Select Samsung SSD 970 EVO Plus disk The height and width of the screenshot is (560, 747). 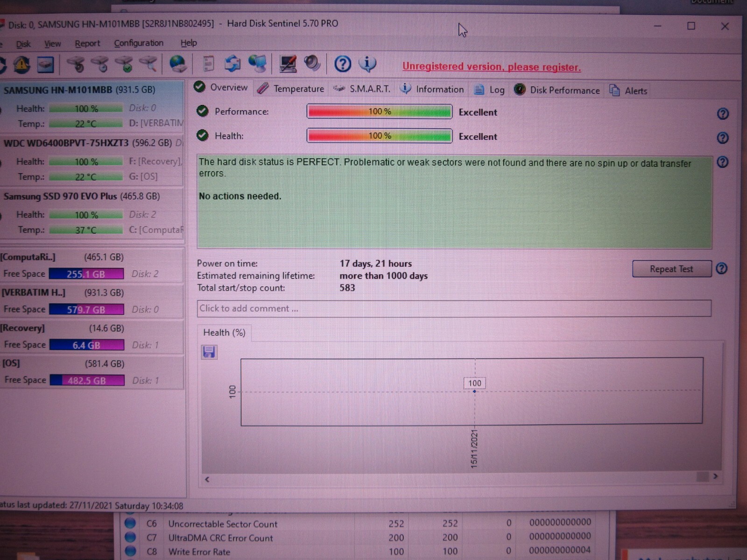pyautogui.click(x=92, y=213)
